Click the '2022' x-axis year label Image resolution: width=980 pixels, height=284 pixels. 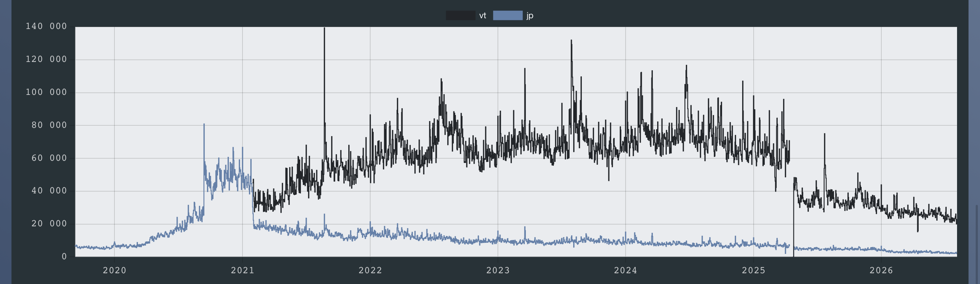370,270
